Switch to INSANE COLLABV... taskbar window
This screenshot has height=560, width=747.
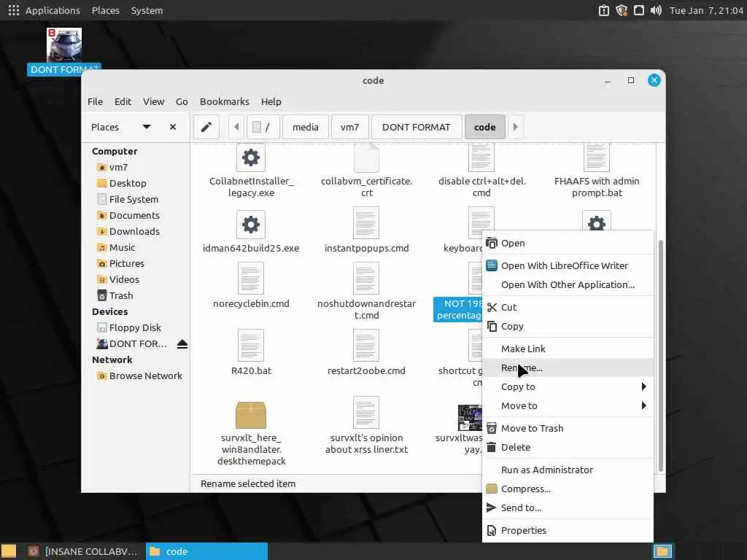pyautogui.click(x=82, y=551)
